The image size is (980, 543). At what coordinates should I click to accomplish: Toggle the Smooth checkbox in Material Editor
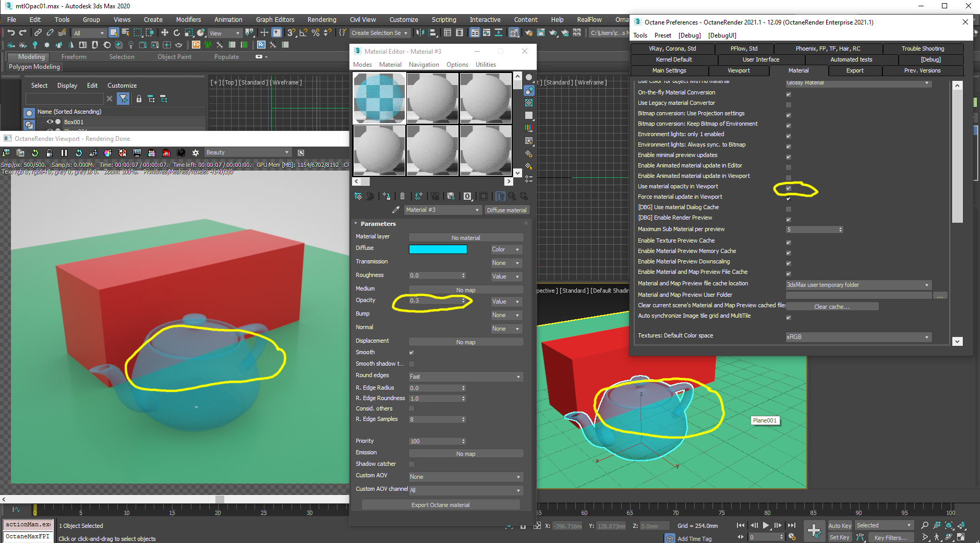pyautogui.click(x=412, y=353)
